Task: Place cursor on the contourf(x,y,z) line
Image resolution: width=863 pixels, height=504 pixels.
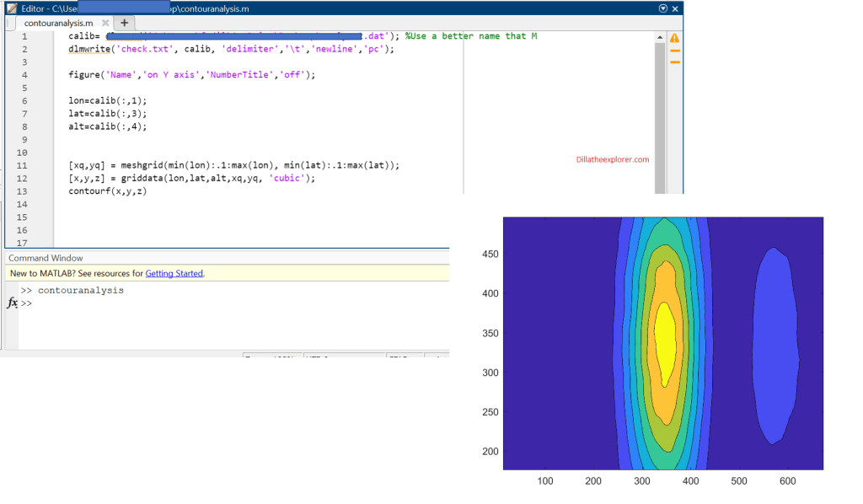Action: pyautogui.click(x=107, y=191)
